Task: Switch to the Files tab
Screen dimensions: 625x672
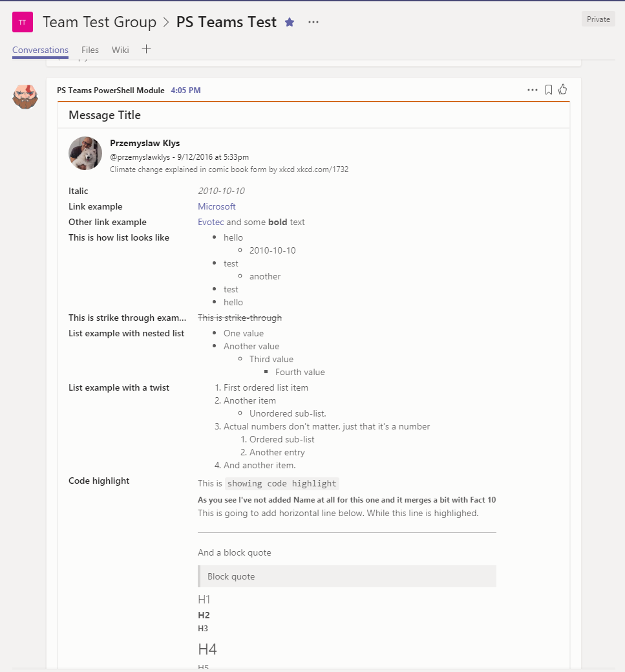Action: tap(90, 50)
